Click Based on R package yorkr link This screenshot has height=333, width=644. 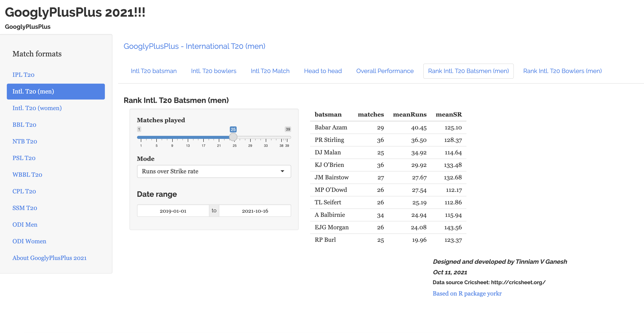467,293
